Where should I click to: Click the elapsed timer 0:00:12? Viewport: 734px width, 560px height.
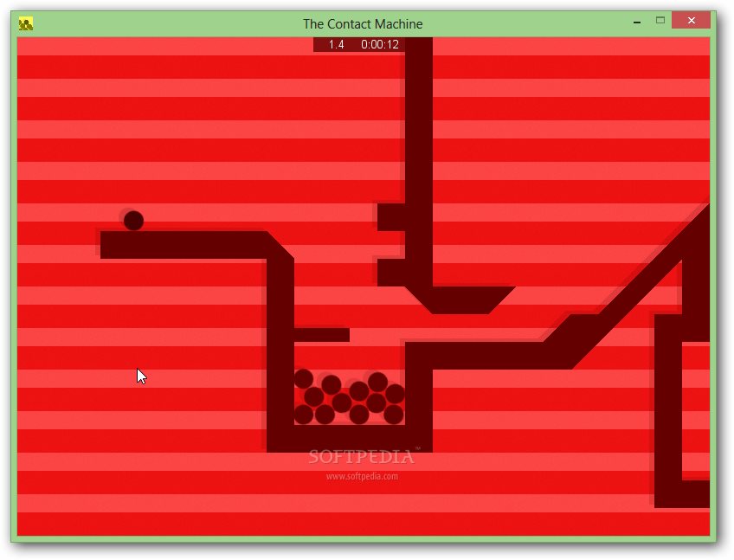(x=380, y=44)
